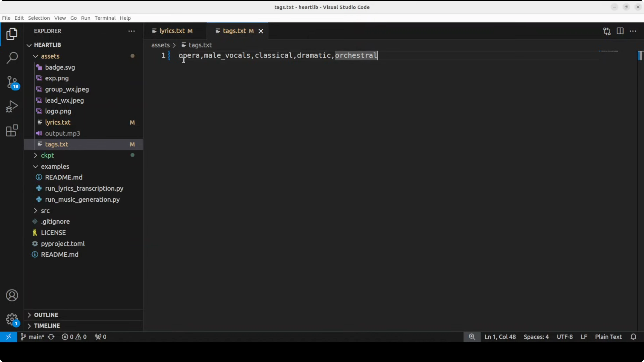This screenshot has width=644, height=362.
Task: Expand the OUTLINE section
Action: click(x=46, y=315)
